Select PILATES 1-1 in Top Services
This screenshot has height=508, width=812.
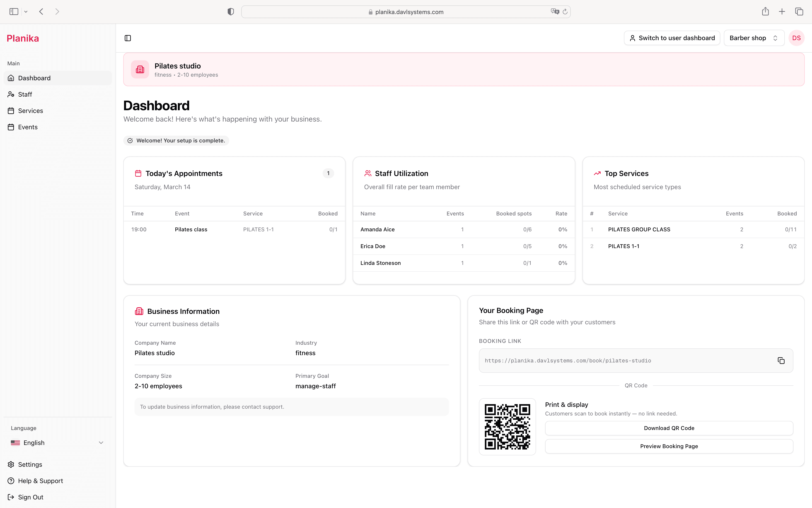click(x=693, y=246)
